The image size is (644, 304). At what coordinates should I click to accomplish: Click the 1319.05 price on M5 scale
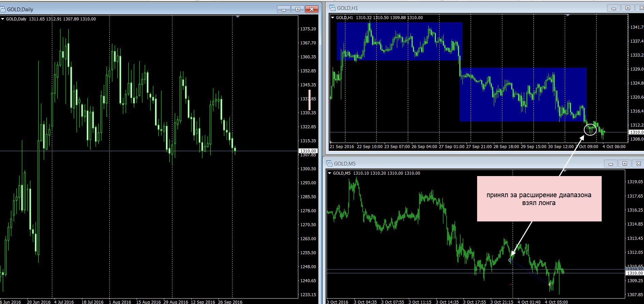tap(635, 182)
